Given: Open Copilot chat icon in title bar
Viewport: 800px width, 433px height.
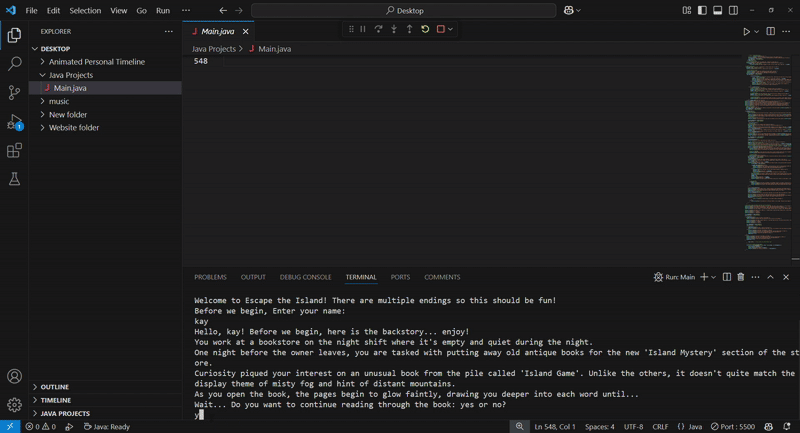Looking at the screenshot, I should [568, 10].
